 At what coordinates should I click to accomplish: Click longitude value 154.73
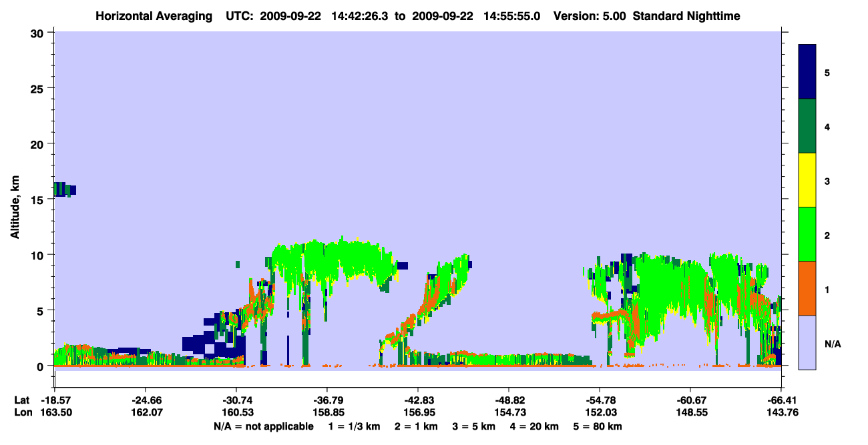[509, 412]
